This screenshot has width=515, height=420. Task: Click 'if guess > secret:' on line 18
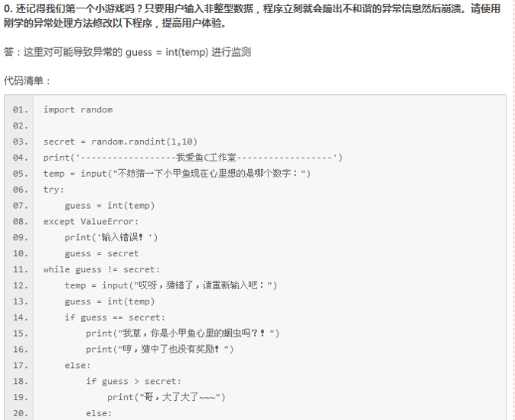coord(133,381)
